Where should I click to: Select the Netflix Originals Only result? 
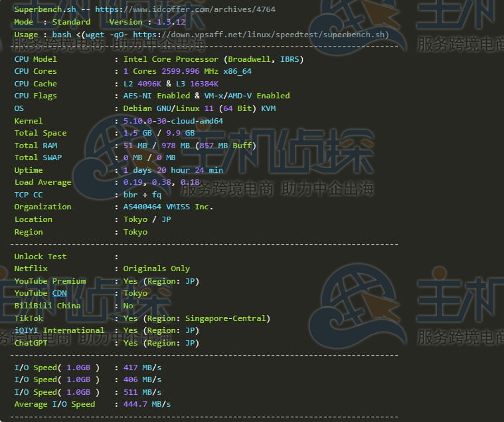(157, 268)
